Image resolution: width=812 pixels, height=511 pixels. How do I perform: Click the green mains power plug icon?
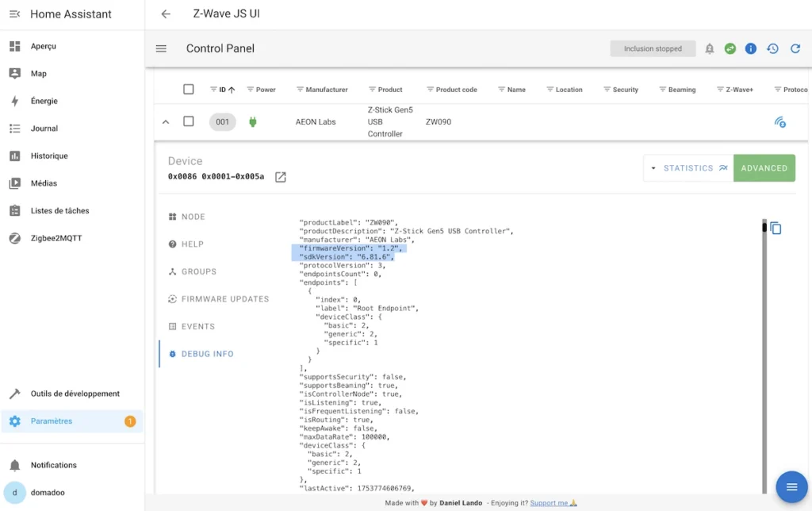click(x=253, y=121)
